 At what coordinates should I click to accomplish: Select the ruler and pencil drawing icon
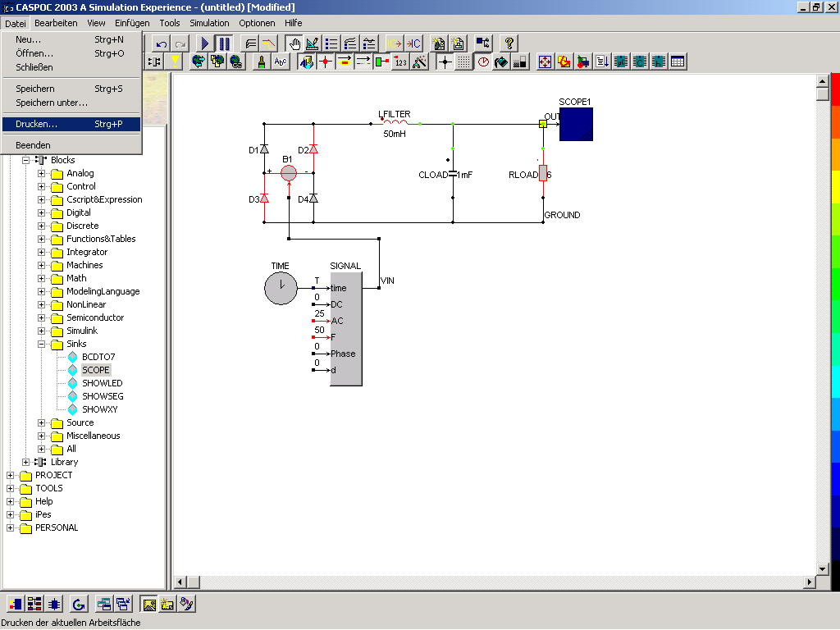tap(313, 44)
